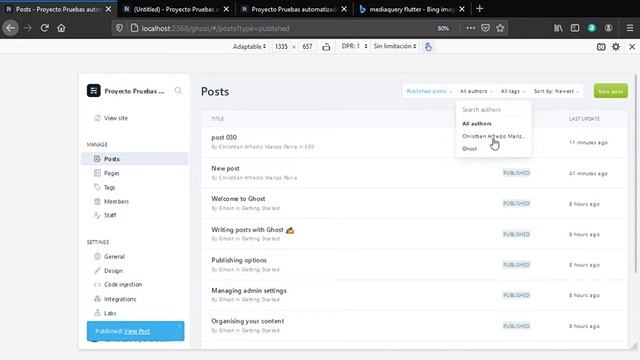This screenshot has width=640, height=360.
Task: Open responsive design mode settings gear
Action: [616, 47]
